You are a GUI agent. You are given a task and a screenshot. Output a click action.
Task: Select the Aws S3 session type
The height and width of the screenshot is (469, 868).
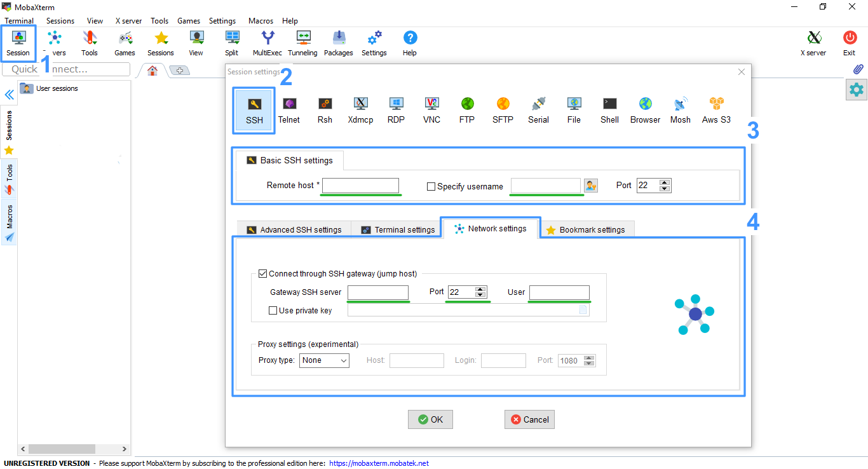pos(716,111)
